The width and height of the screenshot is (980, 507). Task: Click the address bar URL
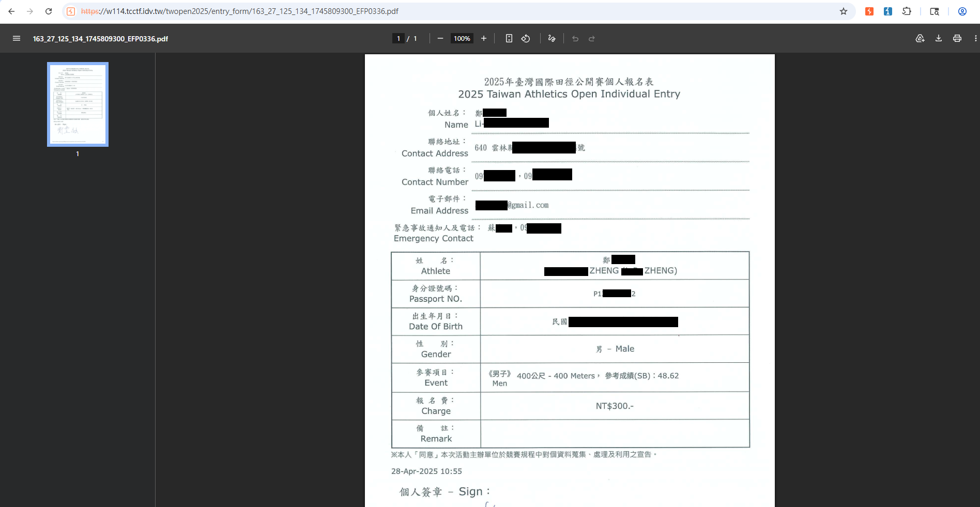240,11
